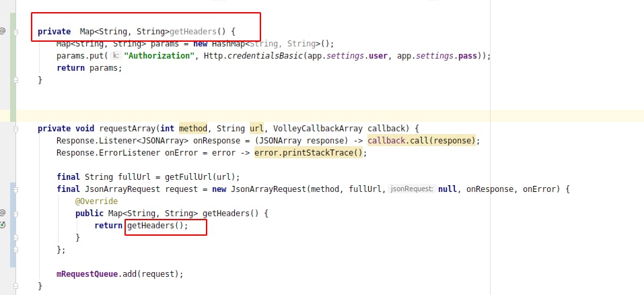Click fold end marker after return params
644x295 pixels.
(15, 80)
